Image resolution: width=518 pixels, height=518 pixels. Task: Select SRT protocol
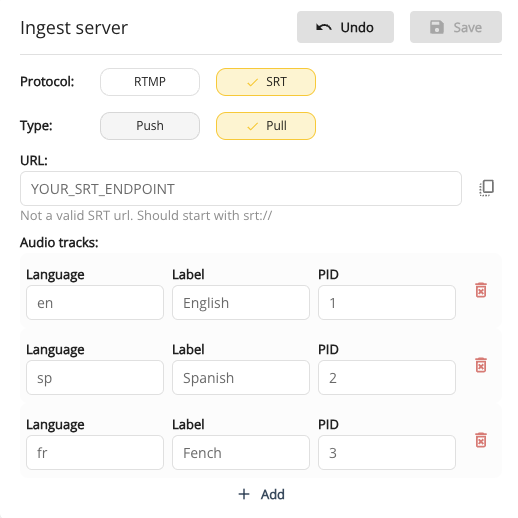coord(266,82)
